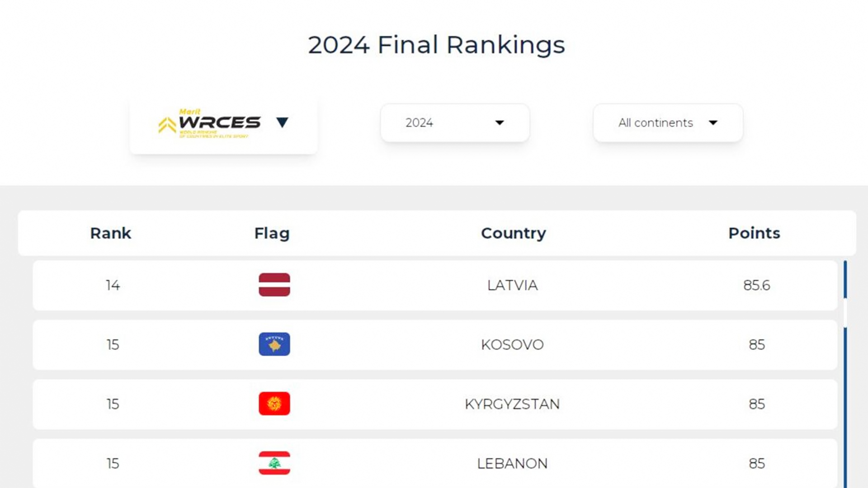Click the Flag column header
868x488 pixels.
tap(272, 233)
